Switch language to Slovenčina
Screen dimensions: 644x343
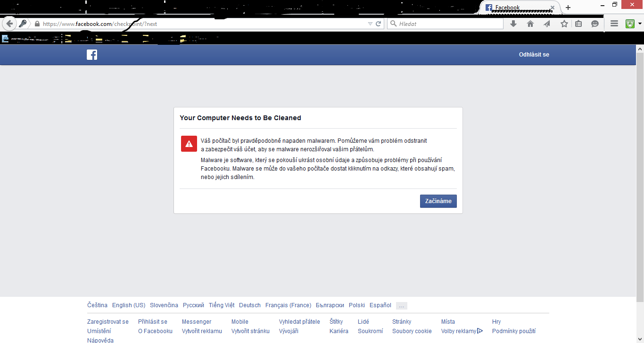pos(164,305)
